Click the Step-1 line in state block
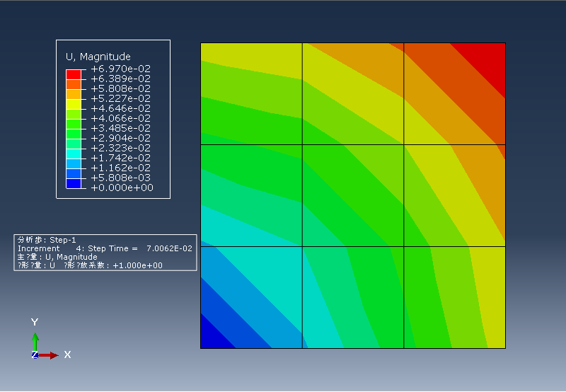 (x=47, y=240)
